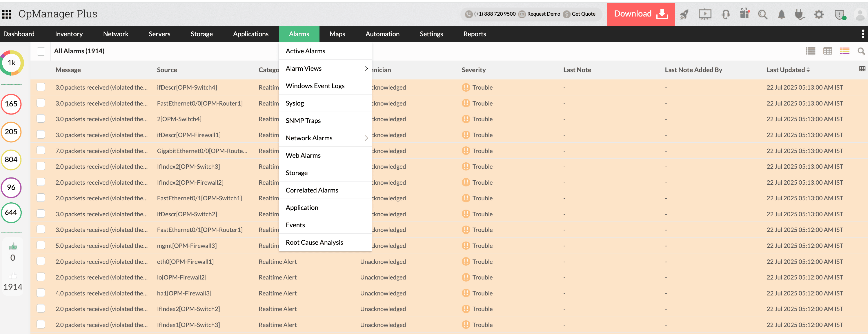Switch to the Reports tab
This screenshot has width=868, height=334.
[x=474, y=34]
